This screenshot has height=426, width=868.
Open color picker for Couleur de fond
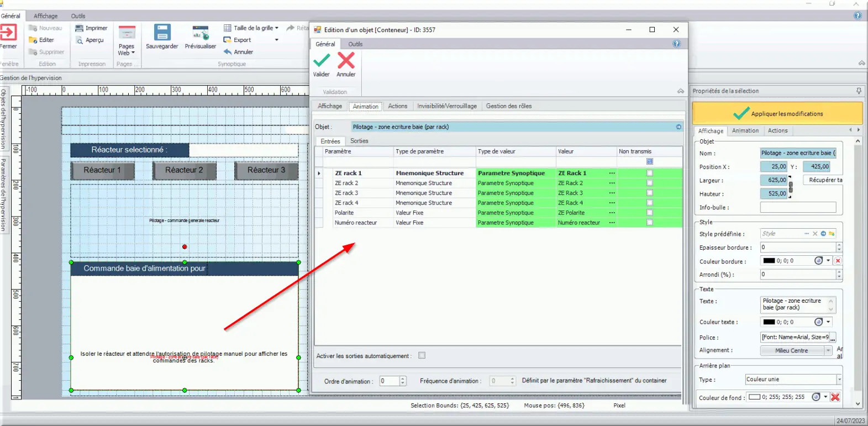816,397
